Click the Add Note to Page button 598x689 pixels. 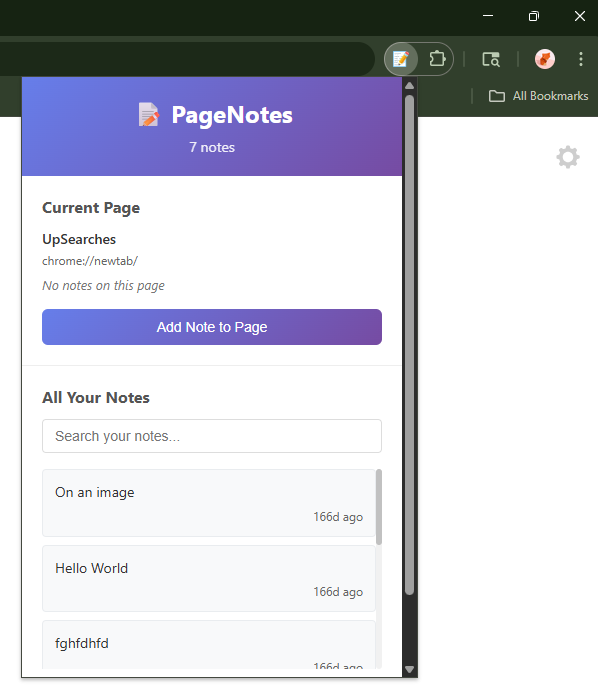(x=212, y=327)
